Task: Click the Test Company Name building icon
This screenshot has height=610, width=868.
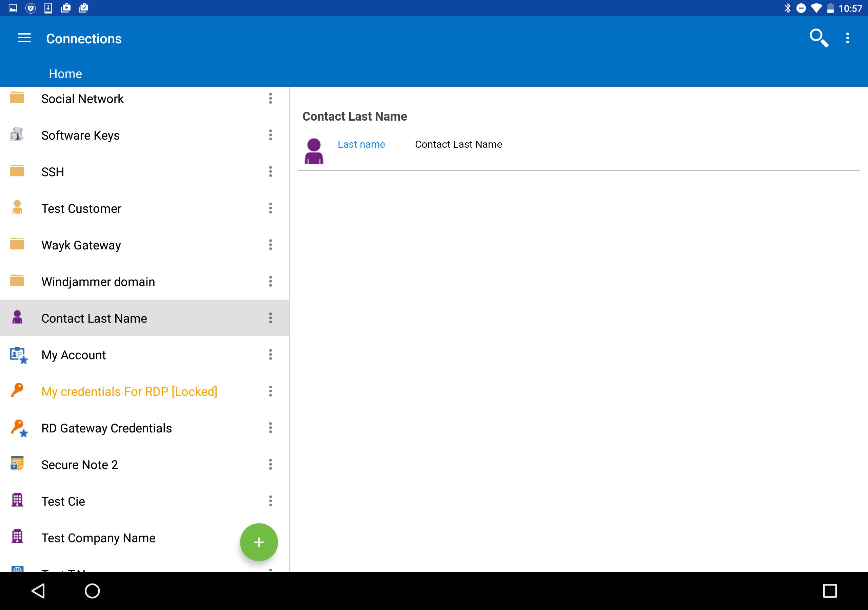Action: pyautogui.click(x=17, y=537)
